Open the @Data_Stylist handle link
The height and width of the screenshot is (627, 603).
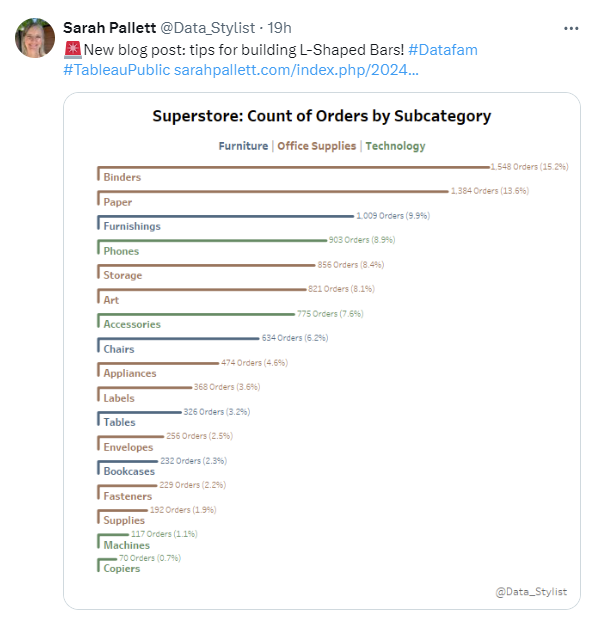click(x=208, y=28)
